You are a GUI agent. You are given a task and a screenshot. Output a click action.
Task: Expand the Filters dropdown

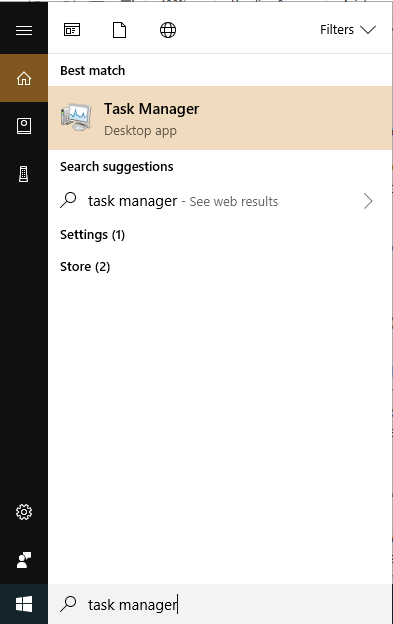click(x=348, y=30)
